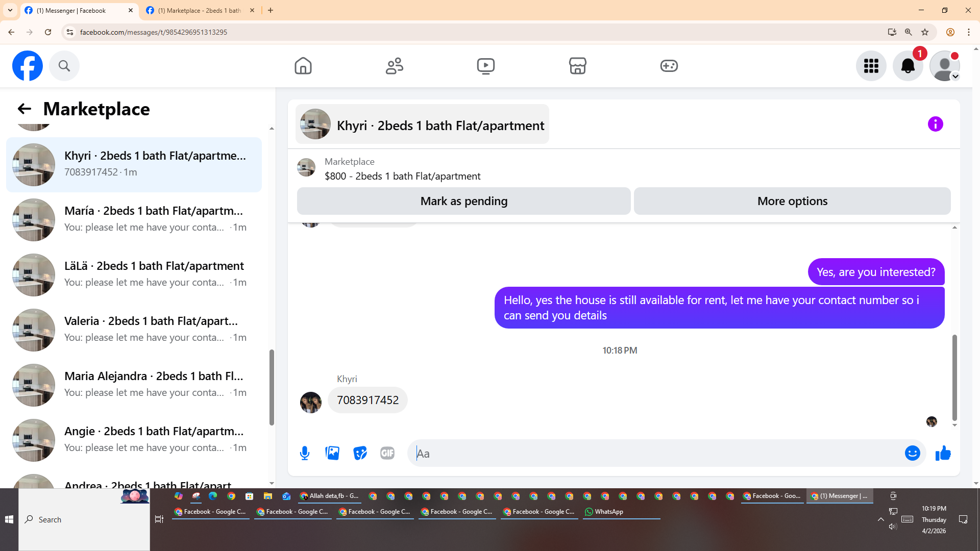This screenshot has height=551, width=980.
Task: Open the tab search dropdown arrow
Action: point(10,10)
